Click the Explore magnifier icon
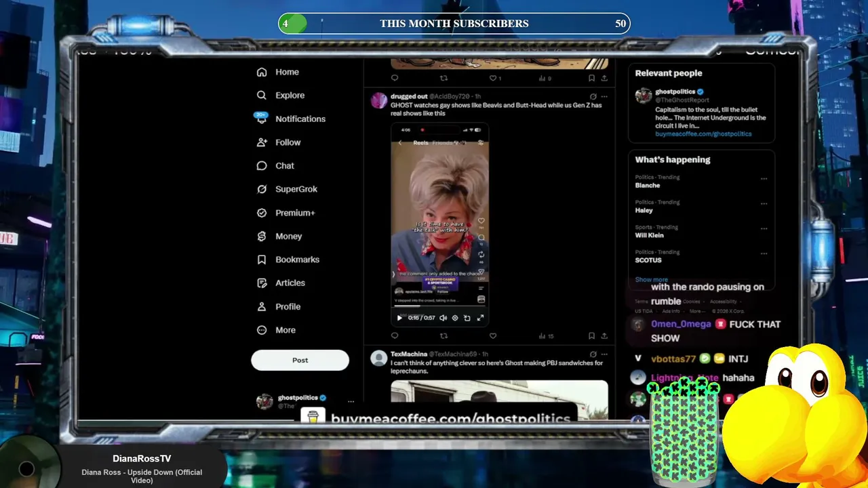Screen dimensions: 868x488 [x=262, y=96]
